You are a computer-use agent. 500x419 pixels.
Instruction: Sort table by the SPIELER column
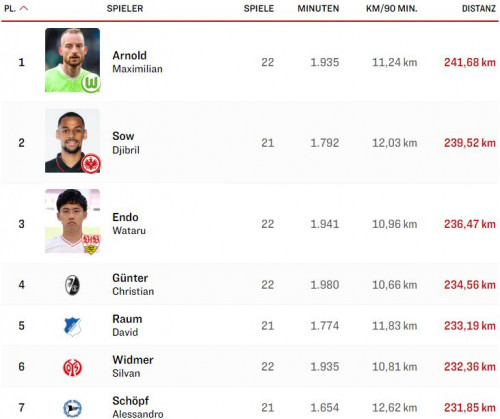point(125,8)
